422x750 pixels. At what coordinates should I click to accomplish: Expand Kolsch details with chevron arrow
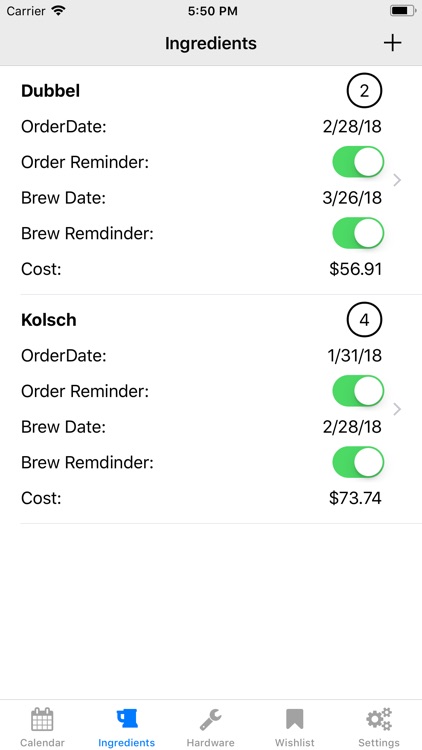[x=397, y=409]
